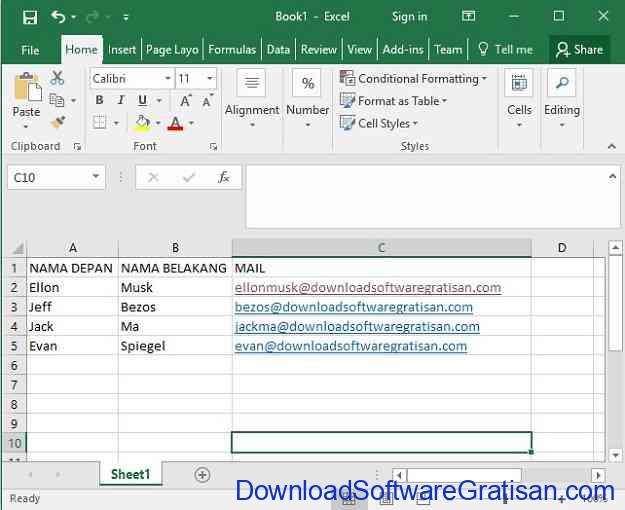
Task: Increase font size icon
Action: pyautogui.click(x=185, y=101)
